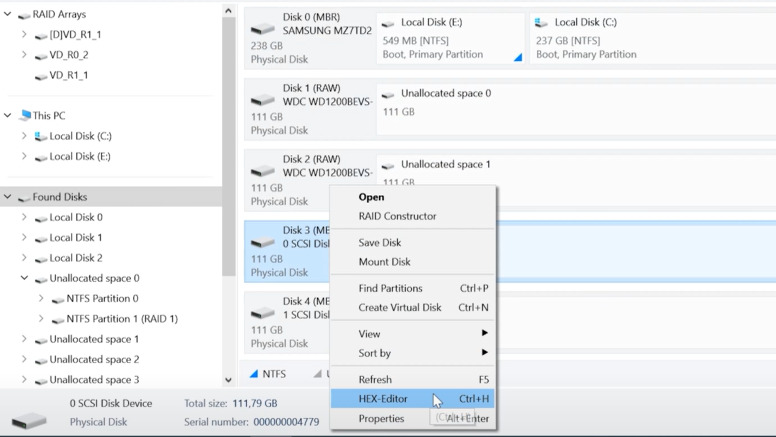
Task: Click the Unallocated space 0 partition icon in the Disk 1 row
Action: pos(388,95)
